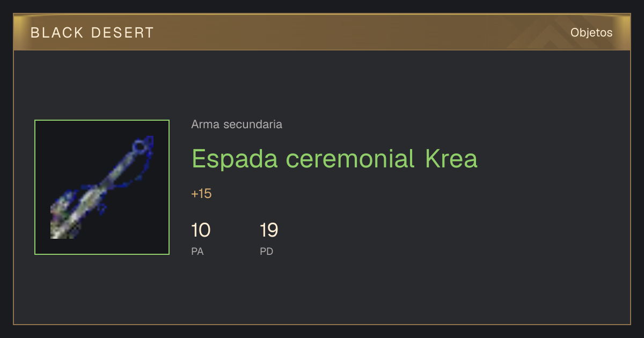Click the word DESERT in the header
Screen dimensions: 644x338
[x=122, y=33]
